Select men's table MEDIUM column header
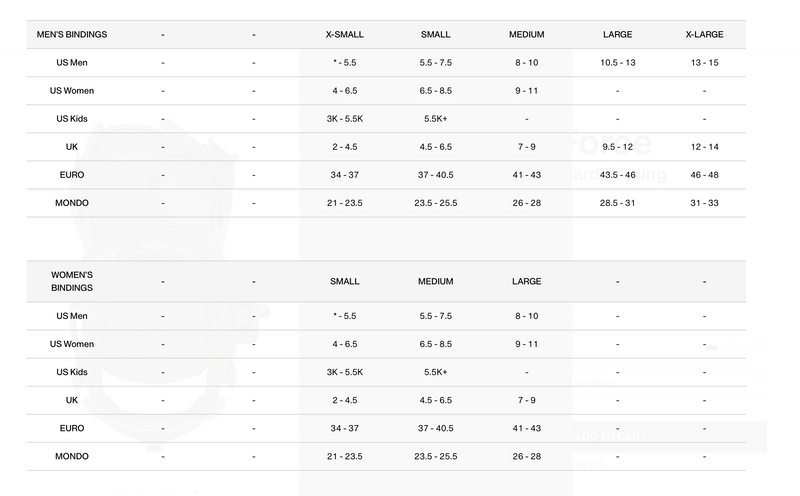 click(526, 34)
